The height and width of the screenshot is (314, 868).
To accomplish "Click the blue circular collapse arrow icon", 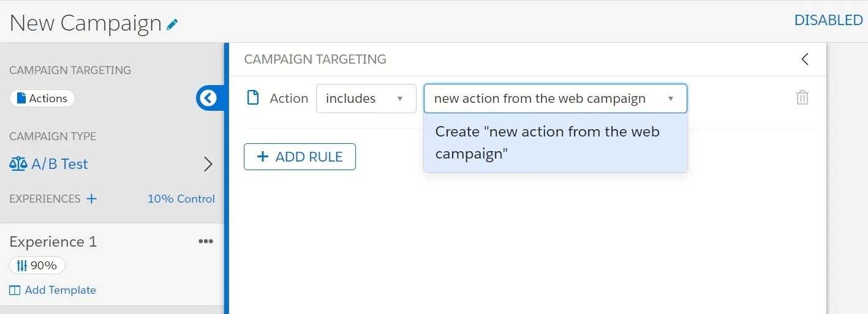I will click(208, 98).
